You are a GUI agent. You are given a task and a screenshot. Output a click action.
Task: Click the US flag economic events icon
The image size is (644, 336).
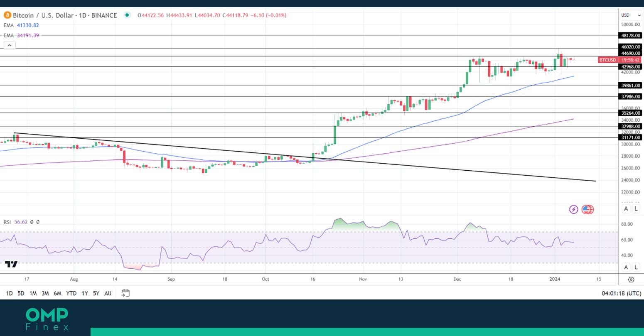(587, 209)
